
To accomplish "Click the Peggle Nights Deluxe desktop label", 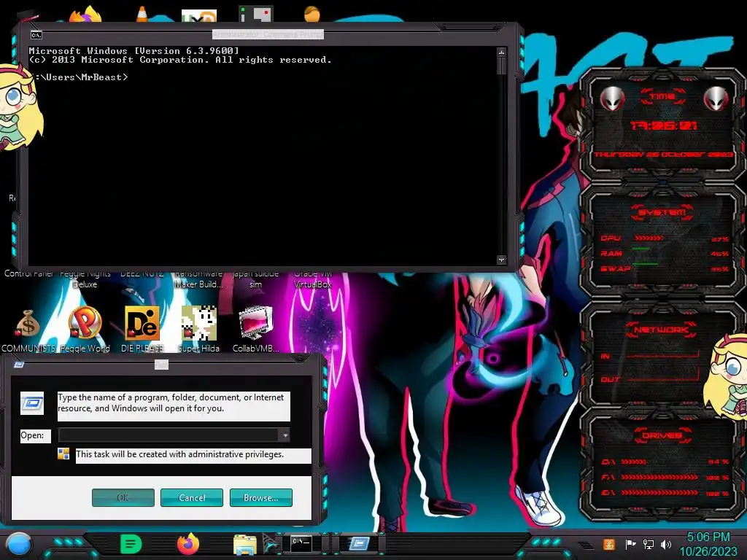I will [x=85, y=279].
